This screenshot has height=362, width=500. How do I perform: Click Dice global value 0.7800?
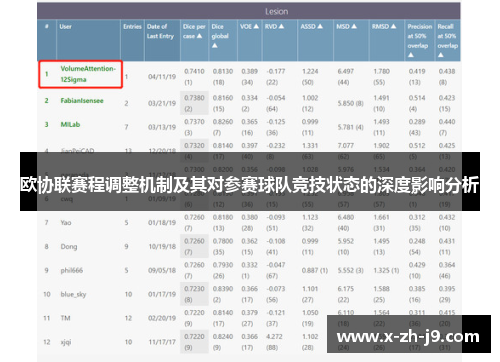click(223, 241)
